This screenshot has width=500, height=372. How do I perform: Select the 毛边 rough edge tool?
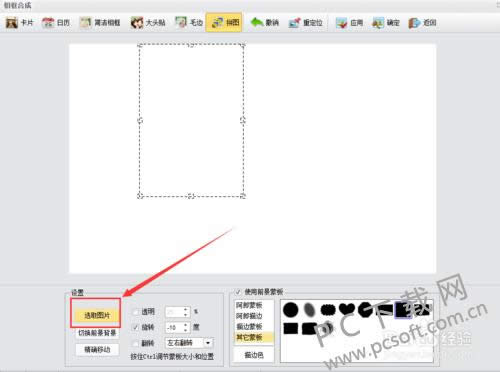click(189, 23)
